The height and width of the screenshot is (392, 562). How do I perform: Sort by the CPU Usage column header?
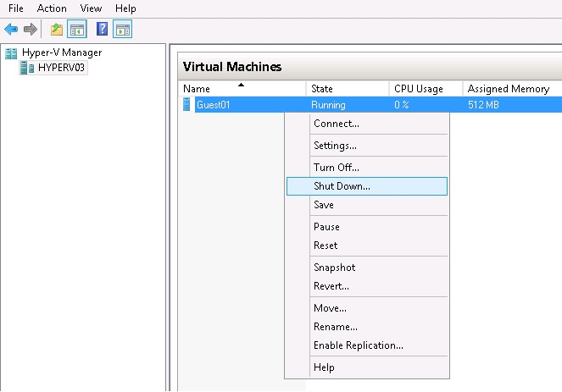pos(426,88)
